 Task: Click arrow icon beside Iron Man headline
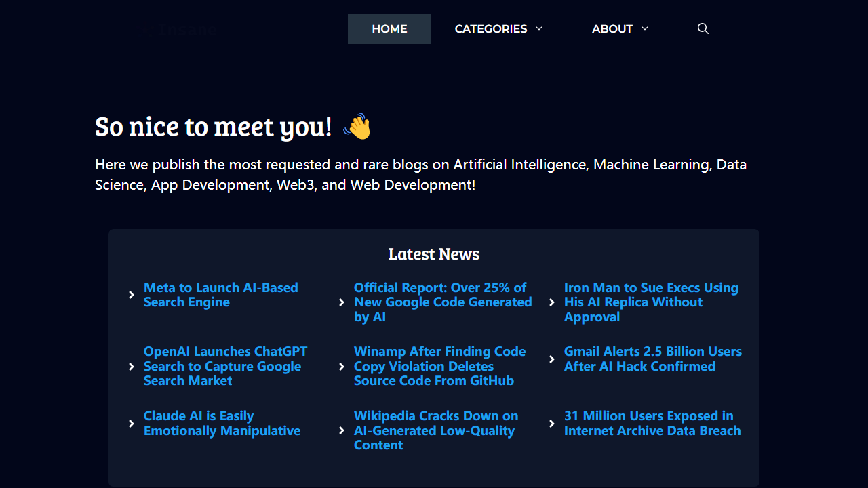point(552,302)
